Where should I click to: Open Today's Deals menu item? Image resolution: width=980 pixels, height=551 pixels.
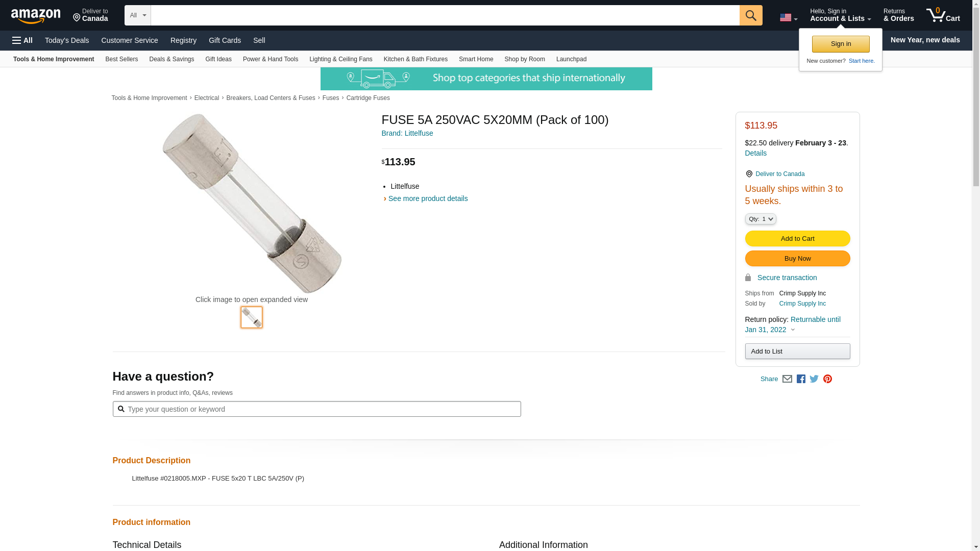coord(67,40)
